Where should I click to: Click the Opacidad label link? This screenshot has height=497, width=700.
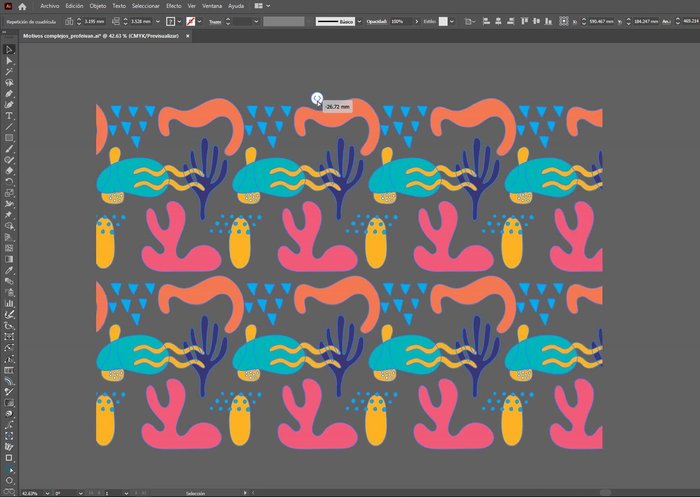coord(375,21)
